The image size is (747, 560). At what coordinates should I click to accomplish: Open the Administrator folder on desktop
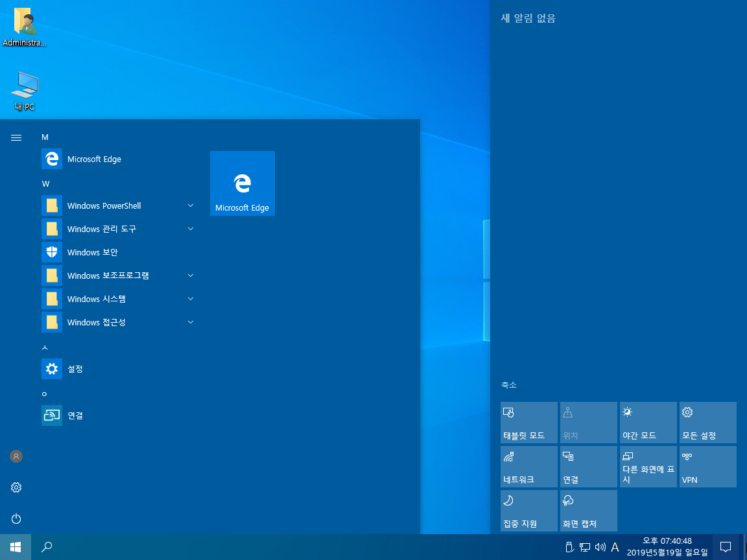coord(24,26)
